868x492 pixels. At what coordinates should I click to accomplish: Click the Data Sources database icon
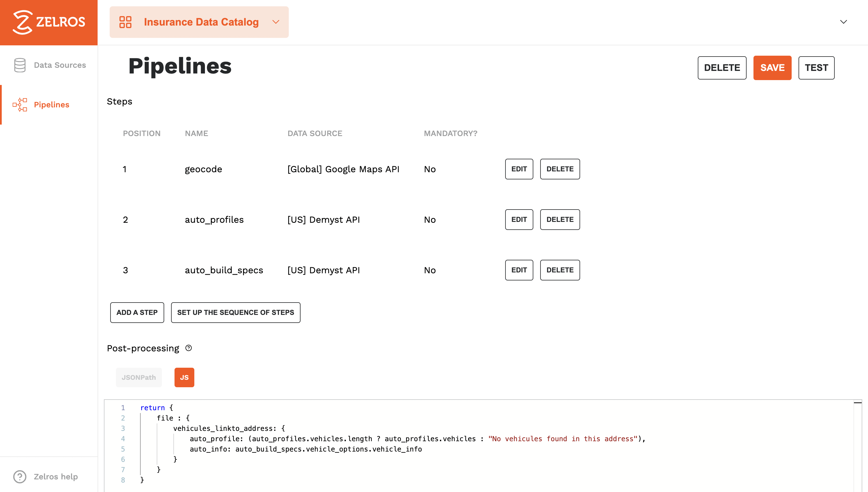point(20,65)
